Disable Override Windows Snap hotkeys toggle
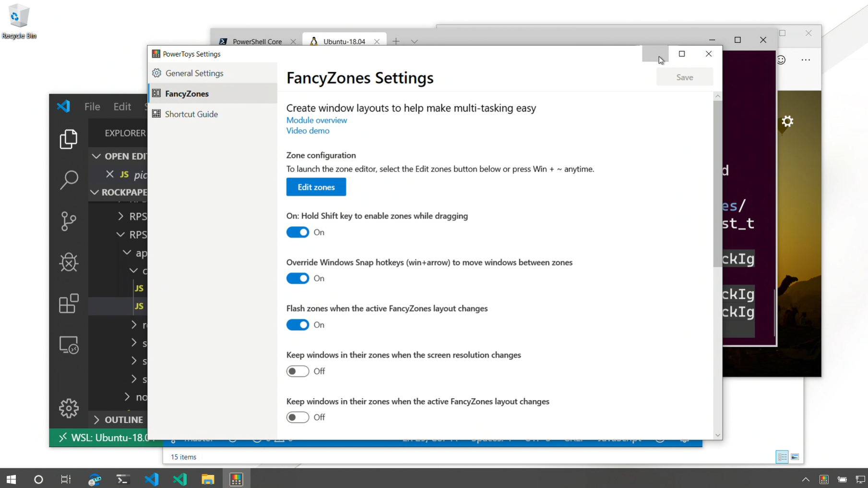Viewport: 868px width, 488px height. (x=297, y=279)
